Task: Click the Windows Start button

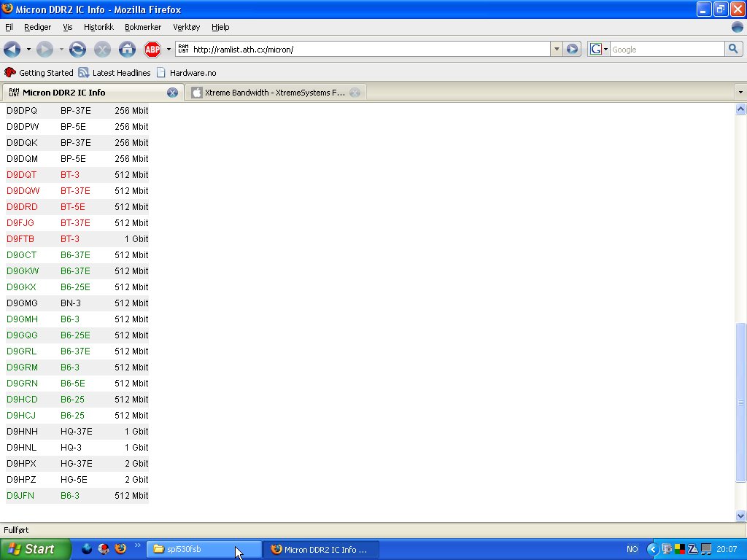Action: [x=35, y=549]
